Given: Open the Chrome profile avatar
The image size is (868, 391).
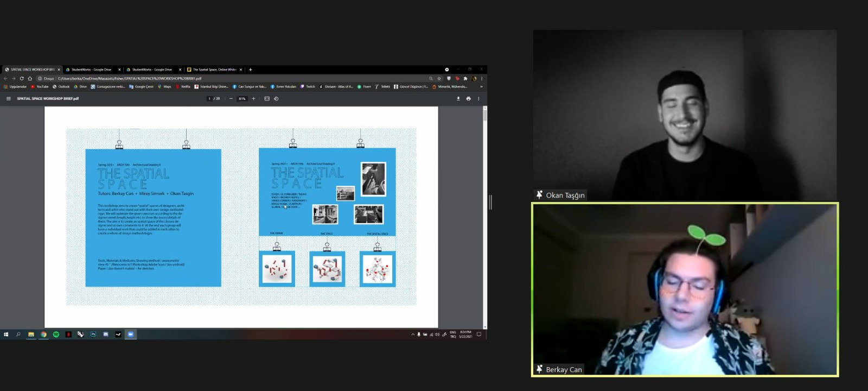Looking at the screenshot, I should (x=474, y=78).
